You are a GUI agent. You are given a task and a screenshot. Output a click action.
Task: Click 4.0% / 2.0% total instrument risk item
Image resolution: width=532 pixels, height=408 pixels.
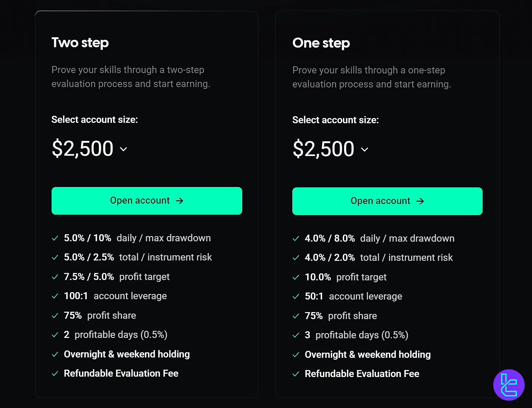tap(379, 258)
